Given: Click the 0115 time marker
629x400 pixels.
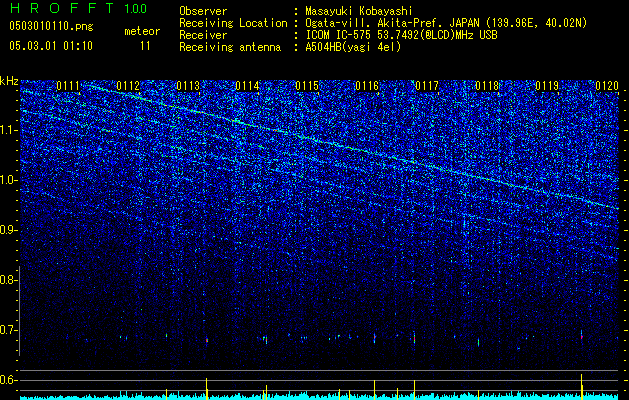Looking at the screenshot, I should 307,86.
